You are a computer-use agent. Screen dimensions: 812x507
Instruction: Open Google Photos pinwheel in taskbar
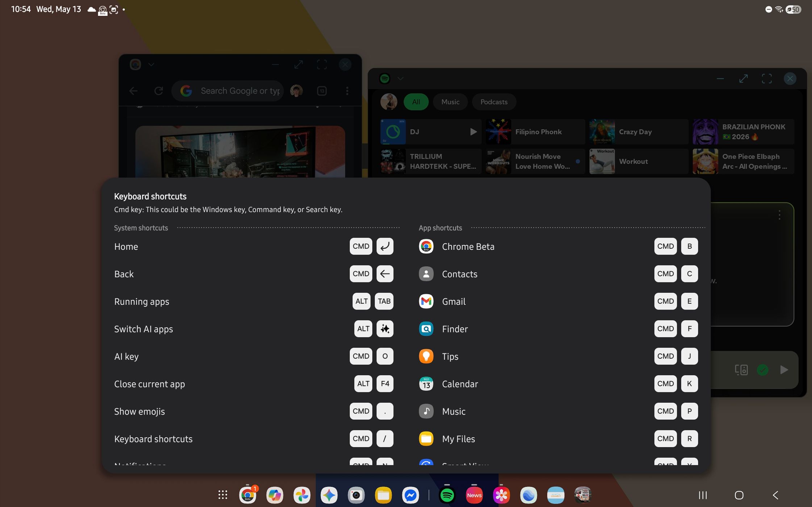[302, 495]
